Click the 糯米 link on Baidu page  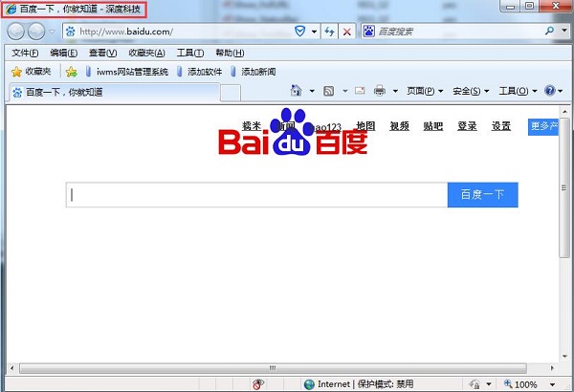[252, 126]
